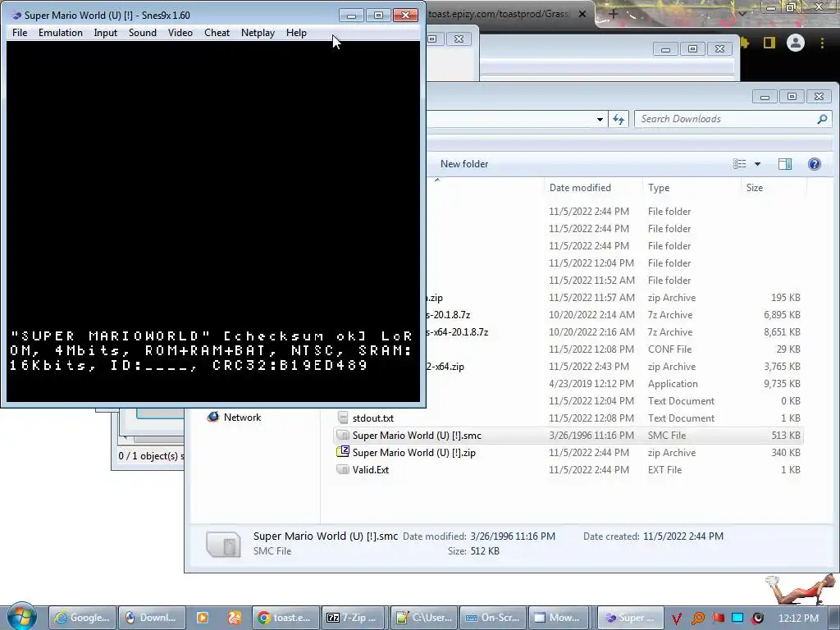Click the CONF File type cell
The width and height of the screenshot is (840, 630).
(669, 349)
